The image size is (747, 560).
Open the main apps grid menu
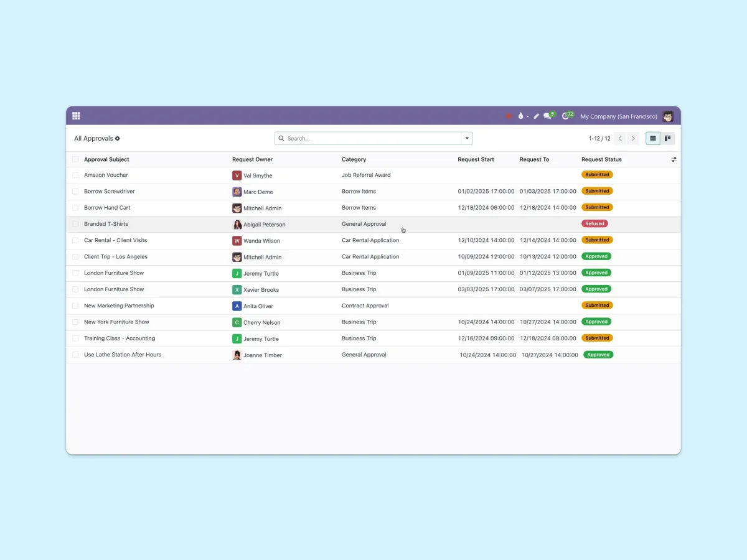click(77, 116)
